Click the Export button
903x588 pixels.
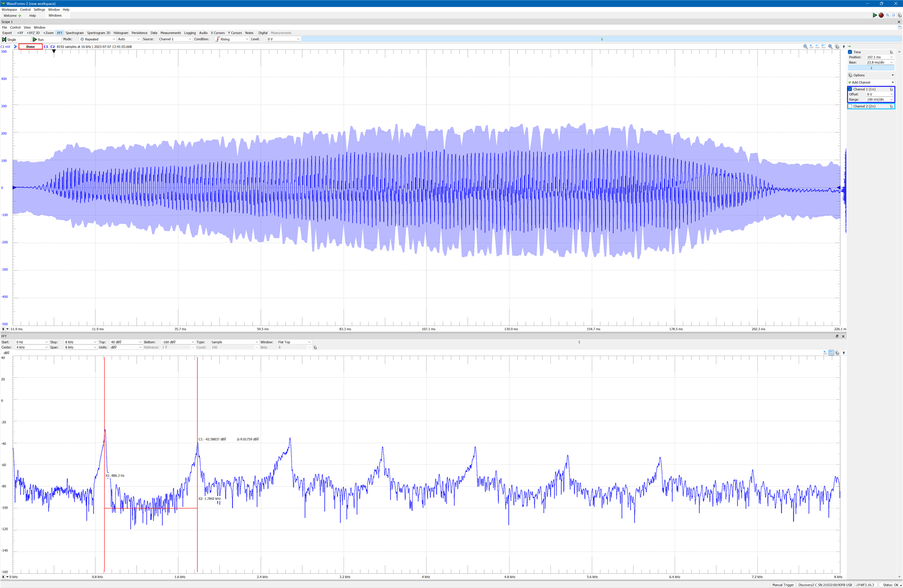click(7, 33)
